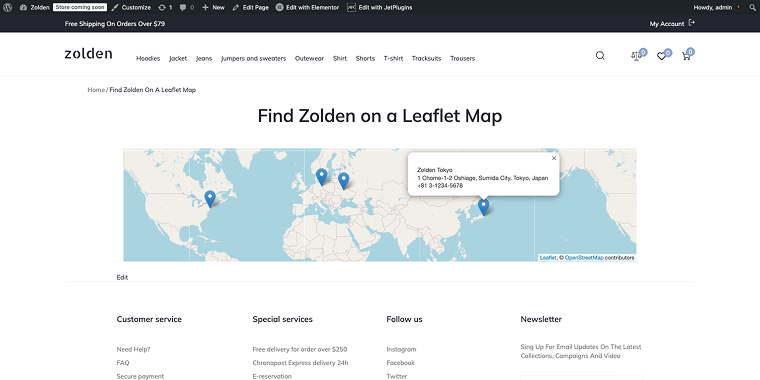Click the logout arrow icon beside My Account
This screenshot has width=760, height=380.
692,23
